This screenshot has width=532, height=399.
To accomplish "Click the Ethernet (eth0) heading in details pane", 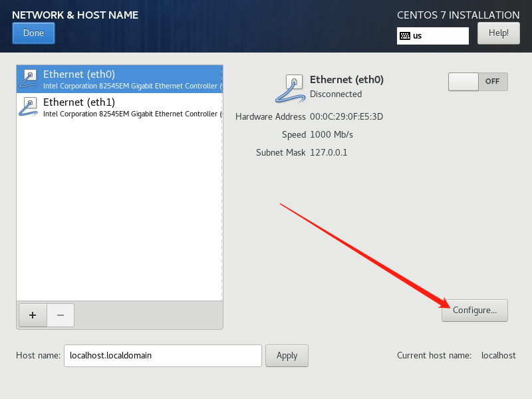I will (346, 79).
